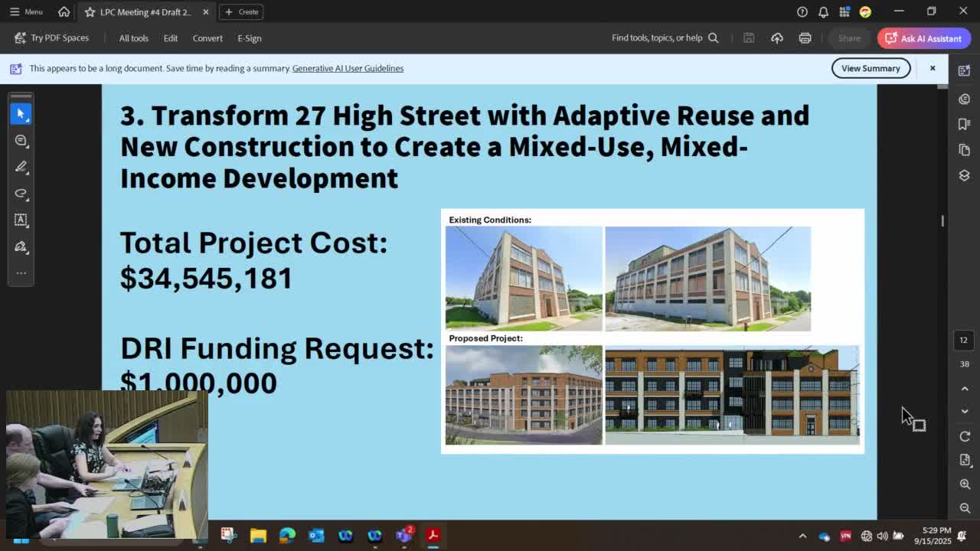Choose the freehand draw tool
This screenshot has height=551, width=980.
click(x=21, y=193)
